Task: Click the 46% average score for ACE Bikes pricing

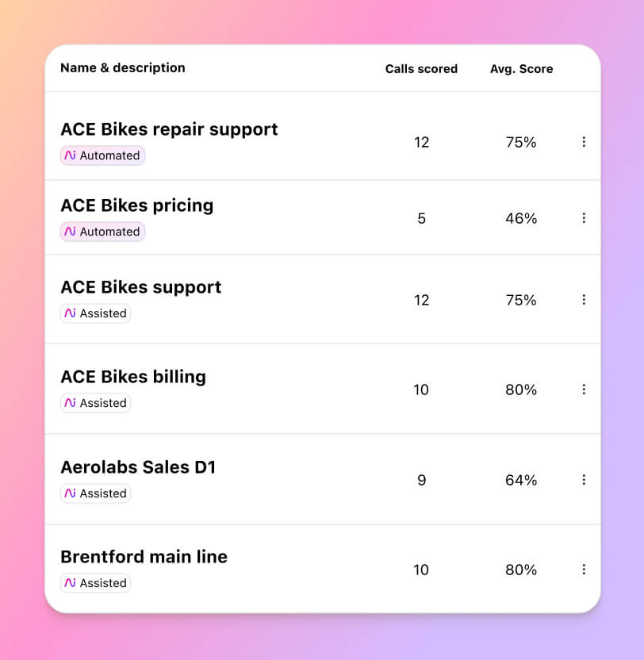Action: click(521, 218)
